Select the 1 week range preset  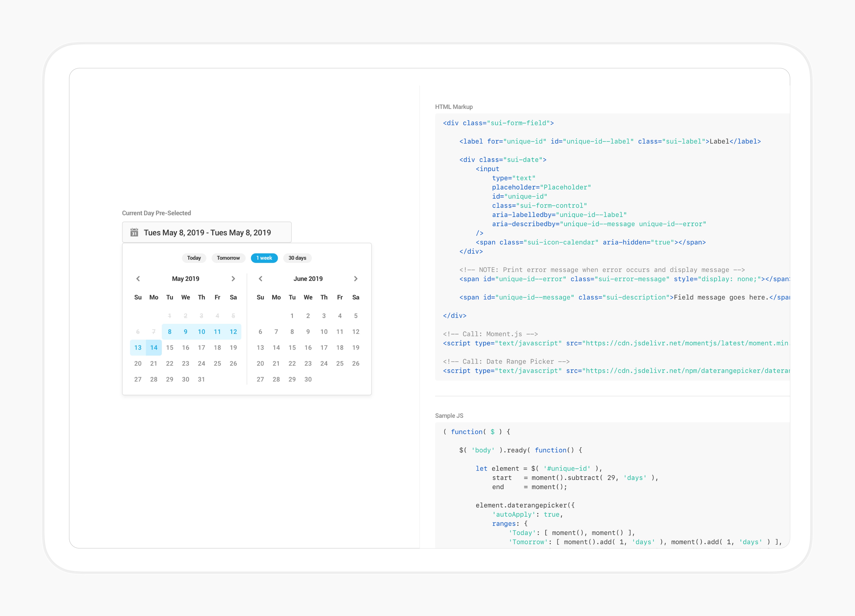[x=264, y=258]
